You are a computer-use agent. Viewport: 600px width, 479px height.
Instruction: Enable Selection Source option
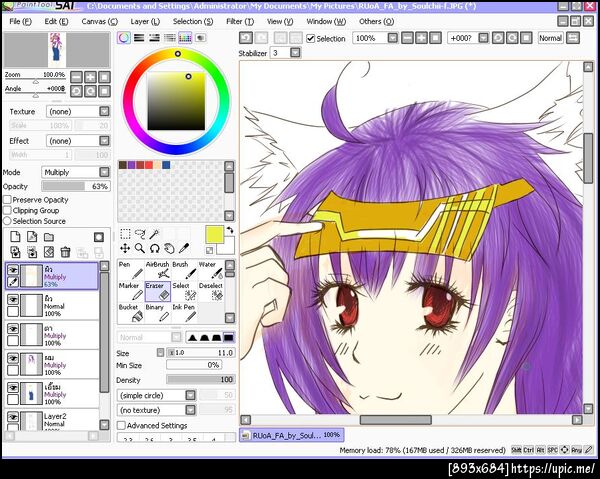point(7,221)
